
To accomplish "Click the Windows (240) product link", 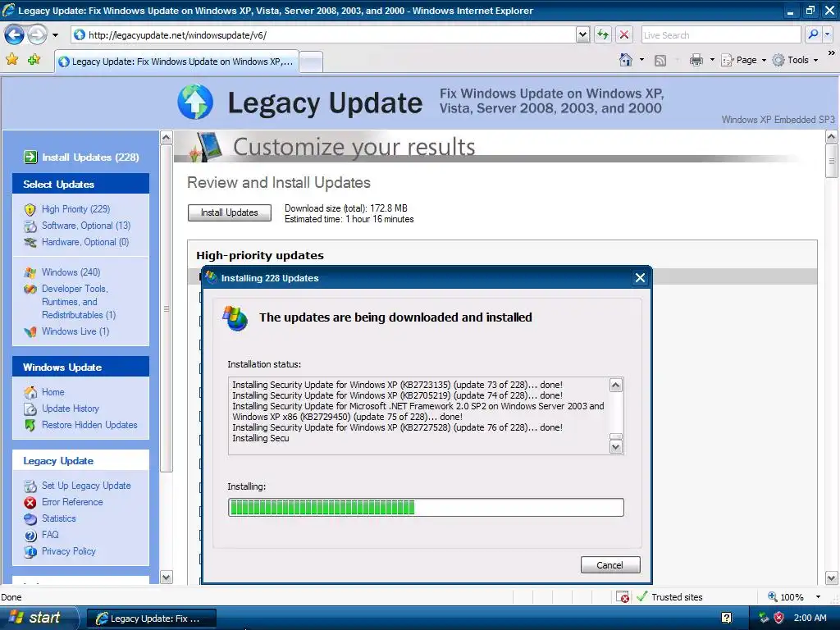I will point(71,272).
